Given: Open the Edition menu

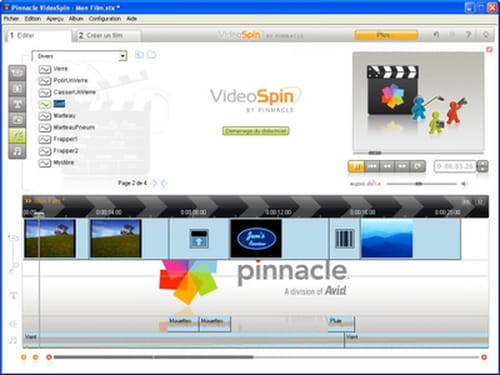Looking at the screenshot, I should tap(33, 19).
